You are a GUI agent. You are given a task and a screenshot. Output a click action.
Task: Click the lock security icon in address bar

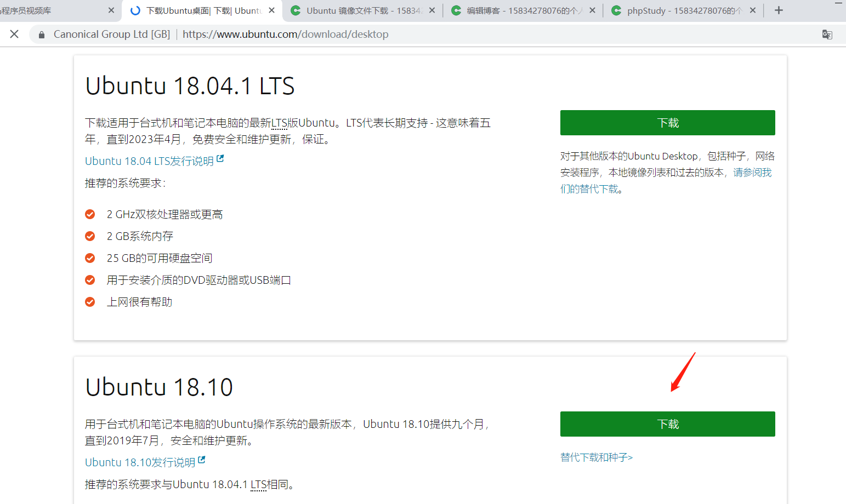(41, 35)
